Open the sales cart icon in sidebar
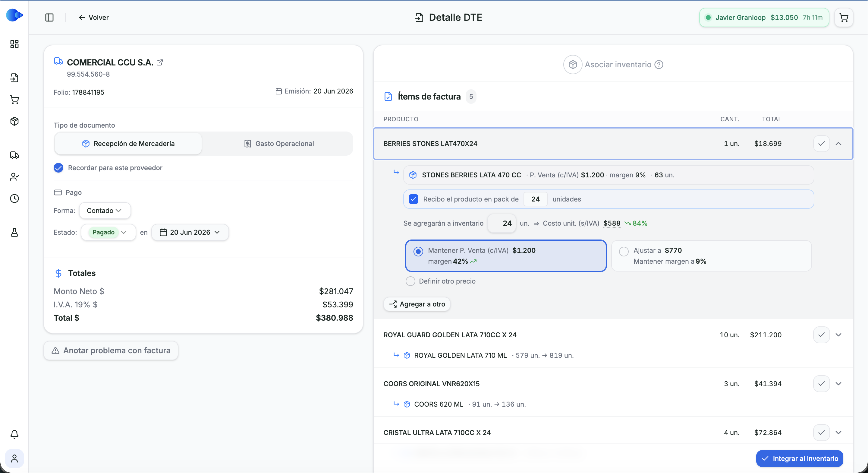 point(14,100)
